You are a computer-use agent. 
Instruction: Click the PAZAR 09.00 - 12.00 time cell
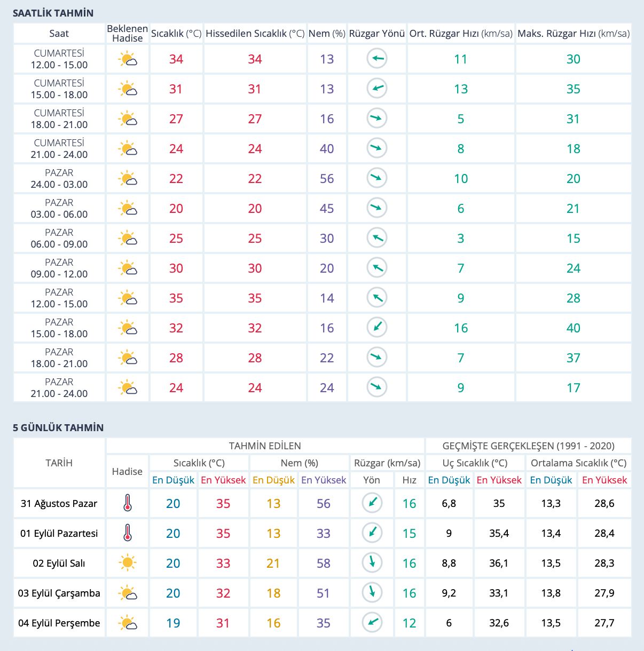(x=59, y=268)
